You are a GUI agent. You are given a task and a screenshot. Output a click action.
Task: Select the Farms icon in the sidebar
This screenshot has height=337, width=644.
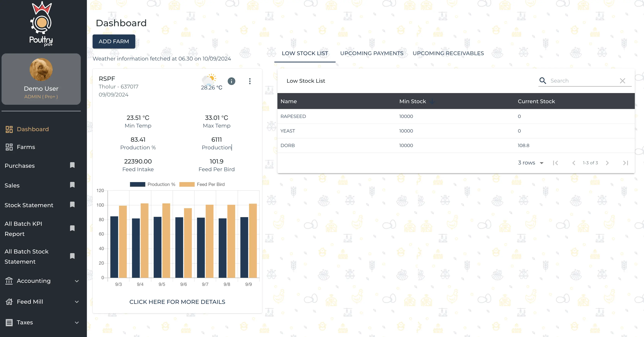pos(9,147)
